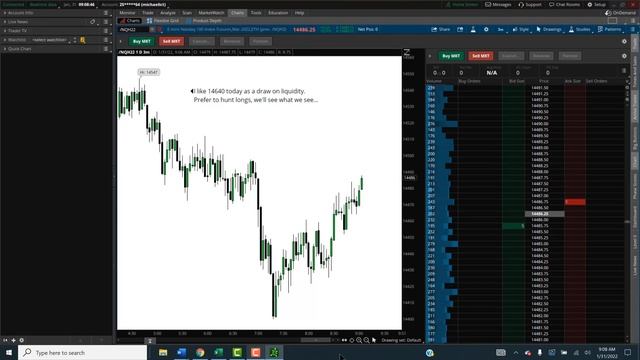Viewport: 640px width, 360px height.
Task: Open the Live News link/detach icon
Action: click(x=93, y=22)
